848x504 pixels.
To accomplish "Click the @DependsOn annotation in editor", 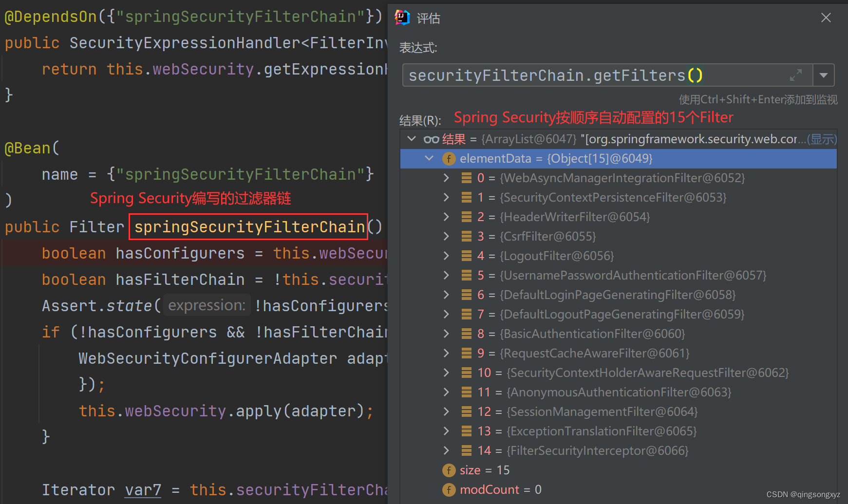I will click(51, 17).
